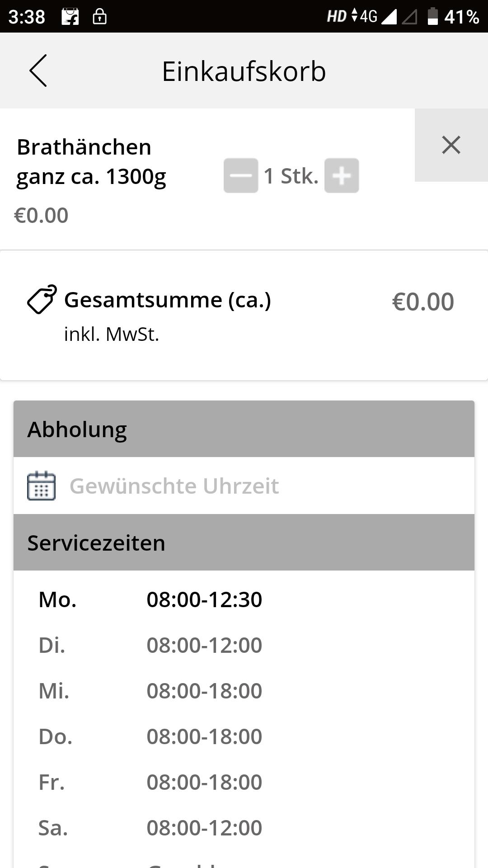The height and width of the screenshot is (868, 488).
Task: Select the Do. 08:00-18:00 row
Action: [244, 736]
